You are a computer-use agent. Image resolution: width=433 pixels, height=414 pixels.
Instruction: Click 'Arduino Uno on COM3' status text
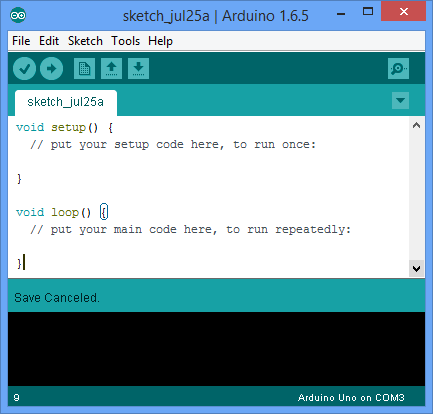(x=351, y=398)
